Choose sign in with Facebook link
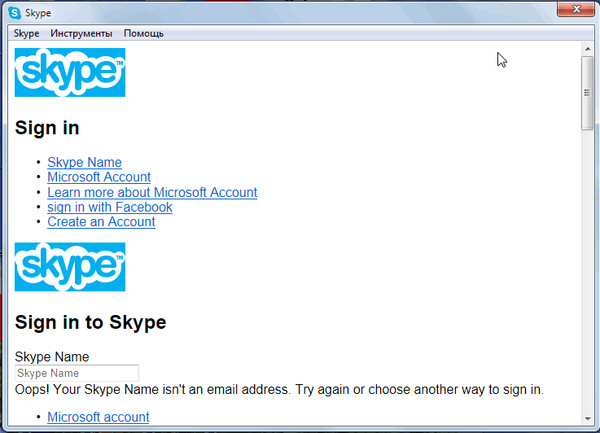Screen dimensions: 600x433 tap(110, 207)
